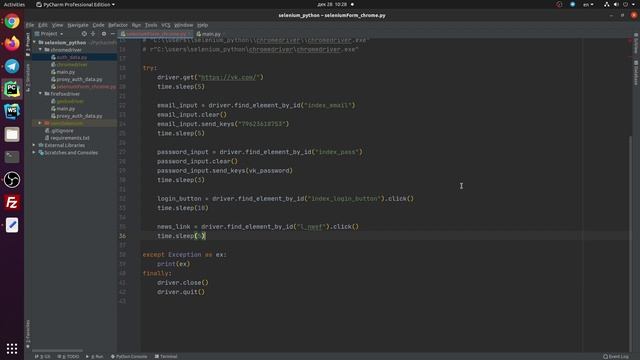Expand the highlighted orange venv folder
Screen dimensions: 640x360
pos(40,123)
